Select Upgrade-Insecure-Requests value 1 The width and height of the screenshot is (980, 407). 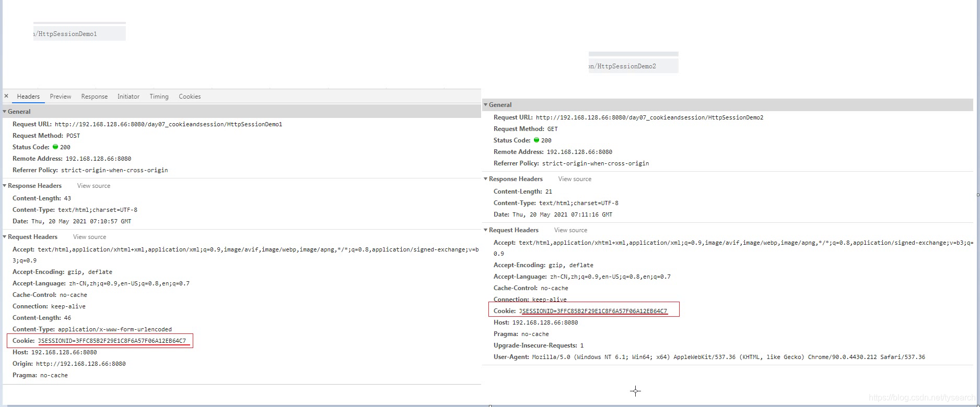point(582,345)
